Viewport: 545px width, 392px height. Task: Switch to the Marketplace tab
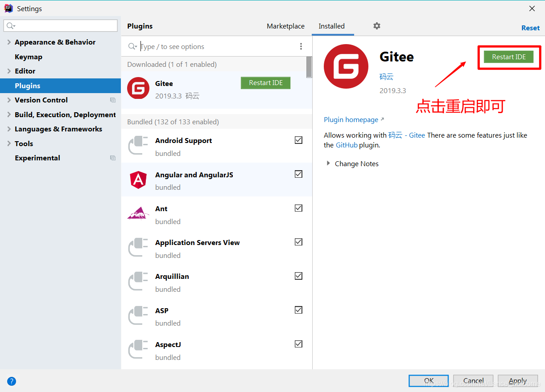point(285,26)
